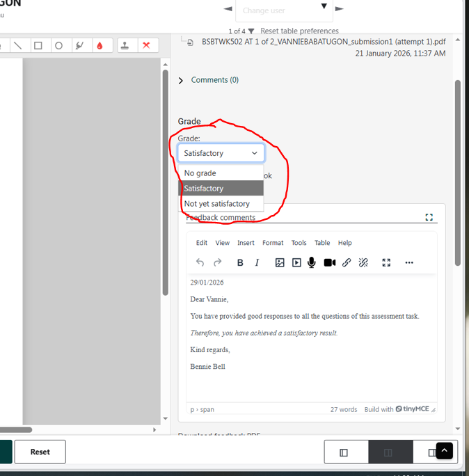Viewport: 469px width, 476px height.
Task: Click 'Reset table preferences' link
Action: pyautogui.click(x=299, y=31)
